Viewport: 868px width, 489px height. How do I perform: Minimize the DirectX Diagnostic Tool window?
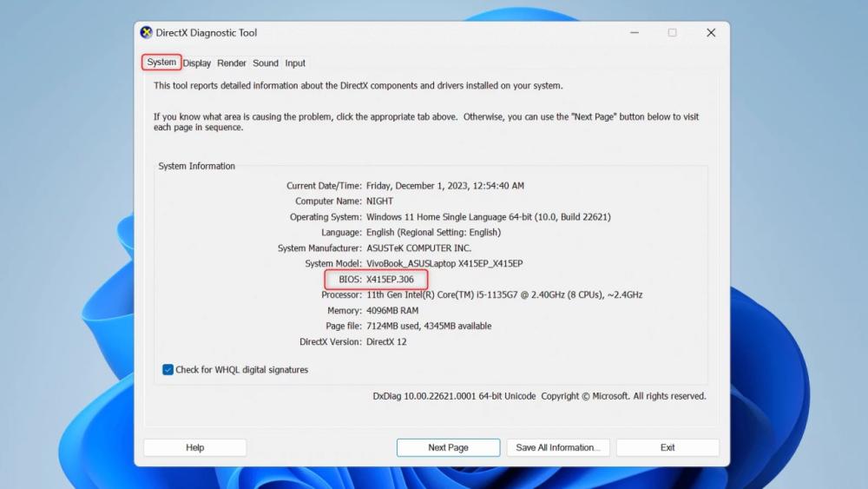click(x=633, y=33)
